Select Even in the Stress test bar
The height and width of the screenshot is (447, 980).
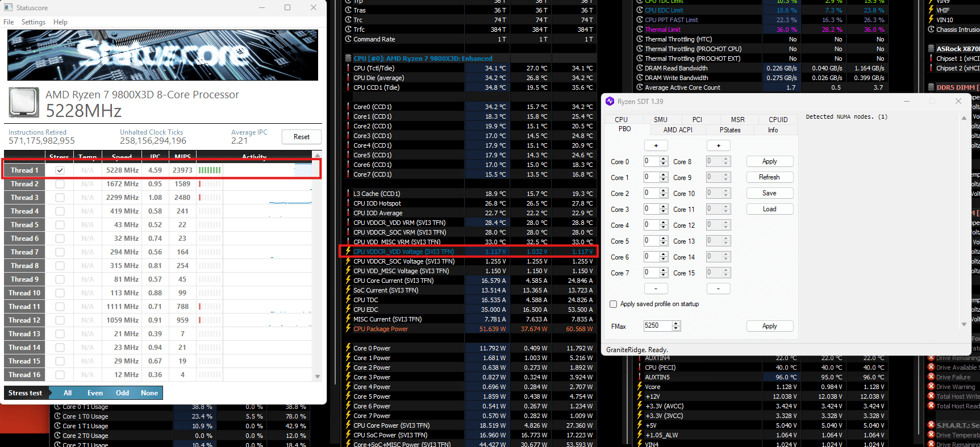click(95, 393)
